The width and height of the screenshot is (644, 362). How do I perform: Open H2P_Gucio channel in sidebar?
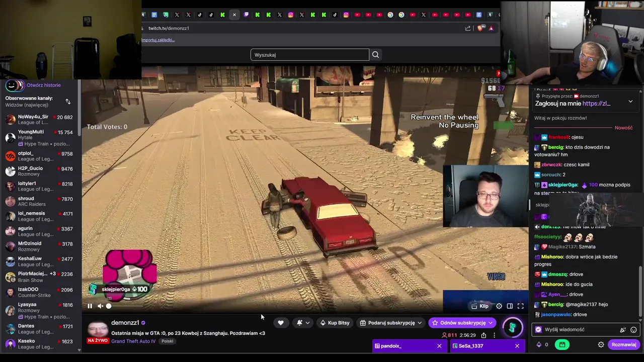click(40, 171)
